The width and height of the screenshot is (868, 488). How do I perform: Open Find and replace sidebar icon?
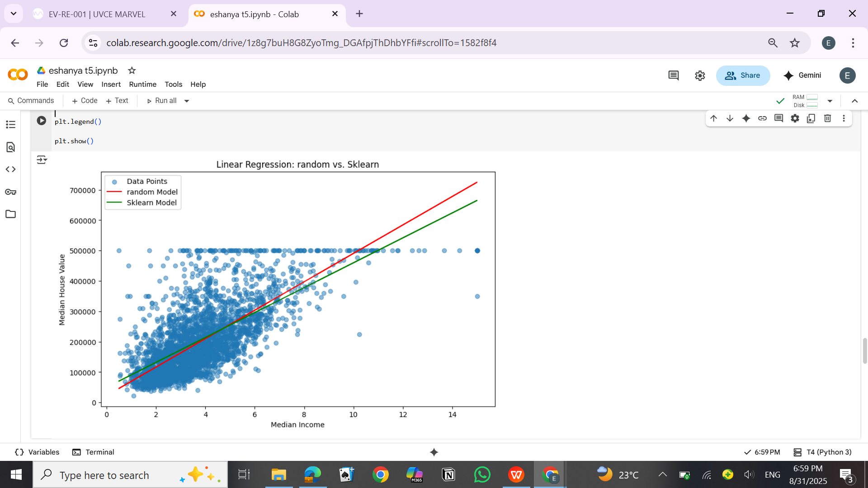(10, 147)
